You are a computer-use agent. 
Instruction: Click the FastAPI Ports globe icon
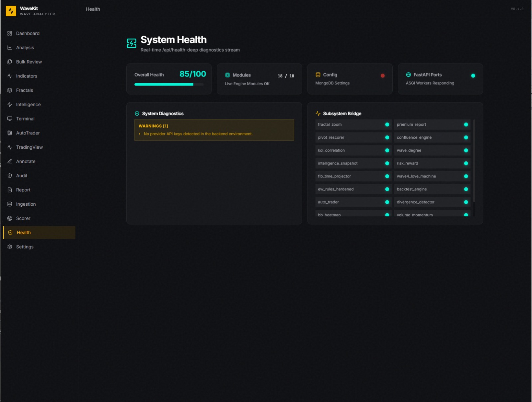[408, 75]
